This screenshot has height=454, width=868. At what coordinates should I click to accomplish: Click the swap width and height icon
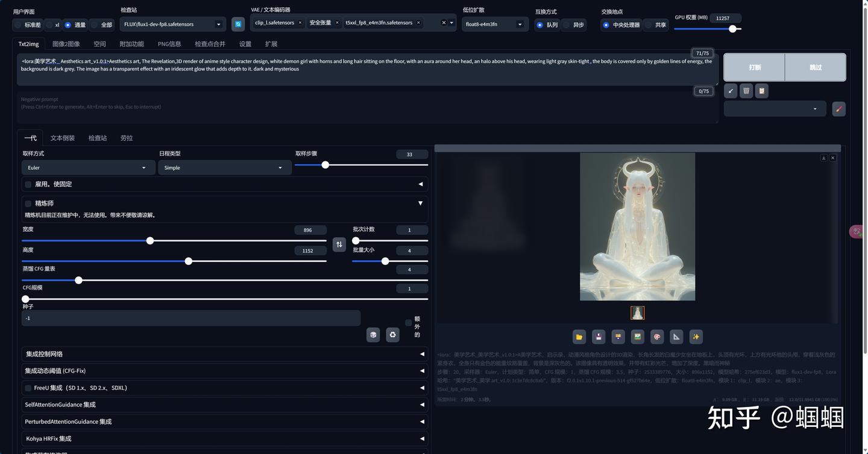point(339,244)
